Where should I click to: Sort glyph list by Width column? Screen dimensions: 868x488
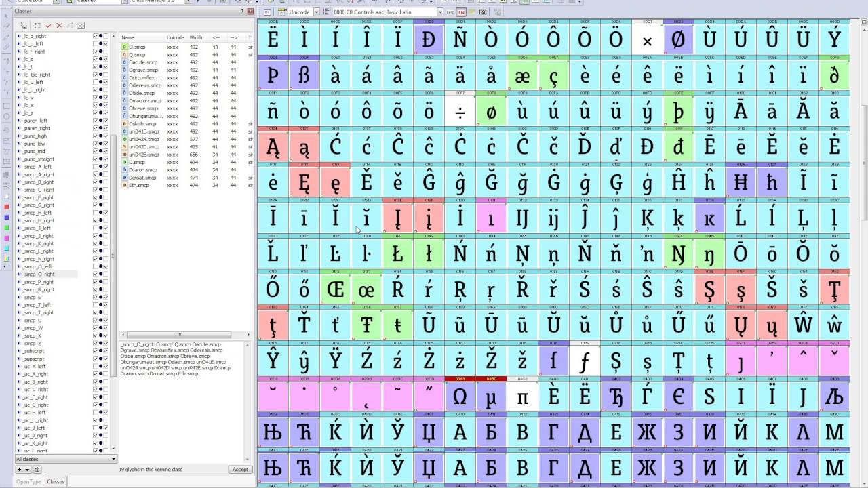click(x=197, y=37)
